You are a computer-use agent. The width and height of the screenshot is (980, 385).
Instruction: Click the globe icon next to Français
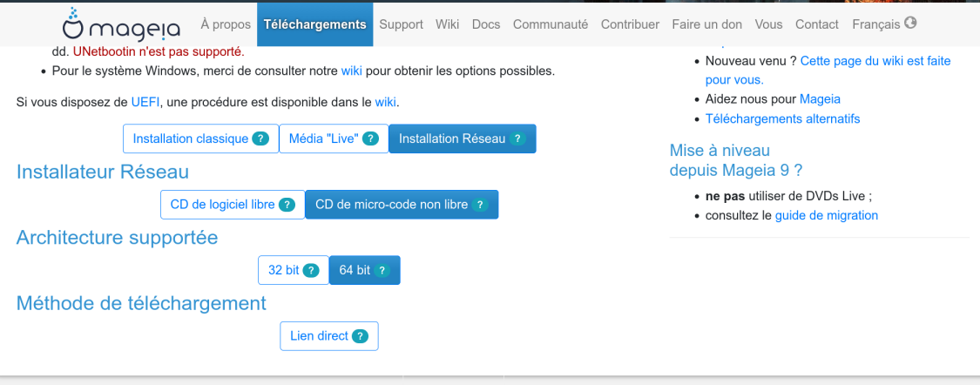pyautogui.click(x=910, y=24)
